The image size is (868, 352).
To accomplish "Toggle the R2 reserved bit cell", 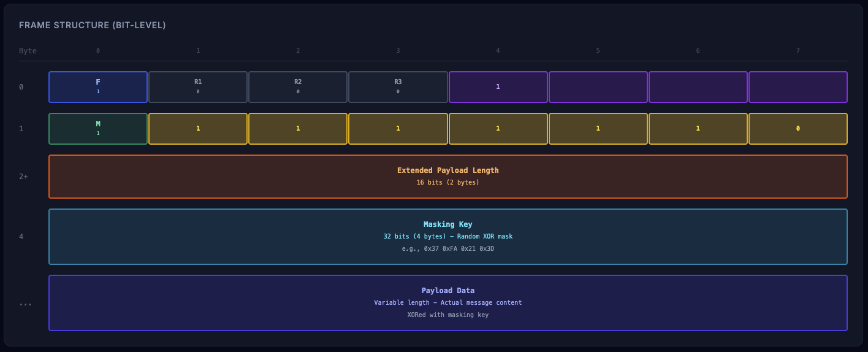I will (x=298, y=87).
